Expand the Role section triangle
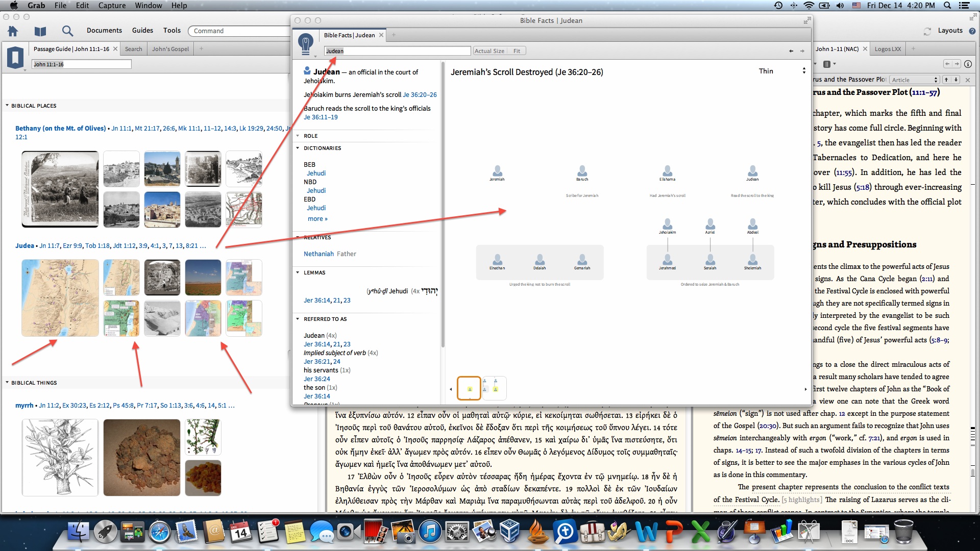980x551 pixels. click(298, 136)
